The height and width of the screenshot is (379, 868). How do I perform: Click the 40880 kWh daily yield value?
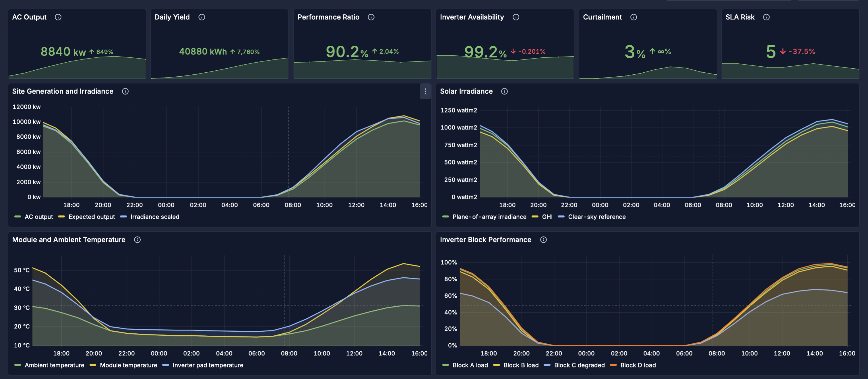click(203, 52)
